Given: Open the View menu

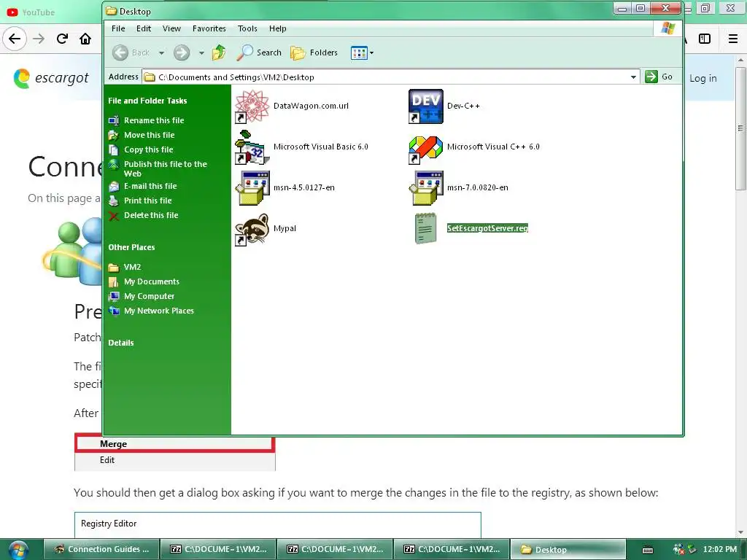Looking at the screenshot, I should coord(171,28).
